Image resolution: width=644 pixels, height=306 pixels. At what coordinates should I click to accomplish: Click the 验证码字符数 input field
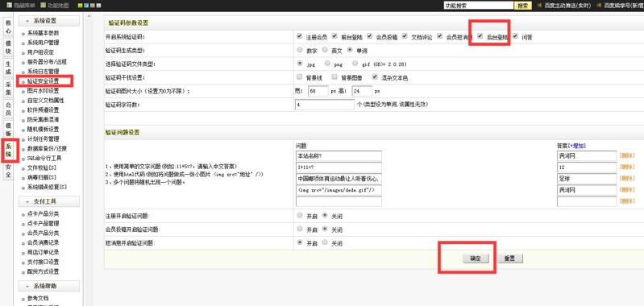tap(325, 105)
